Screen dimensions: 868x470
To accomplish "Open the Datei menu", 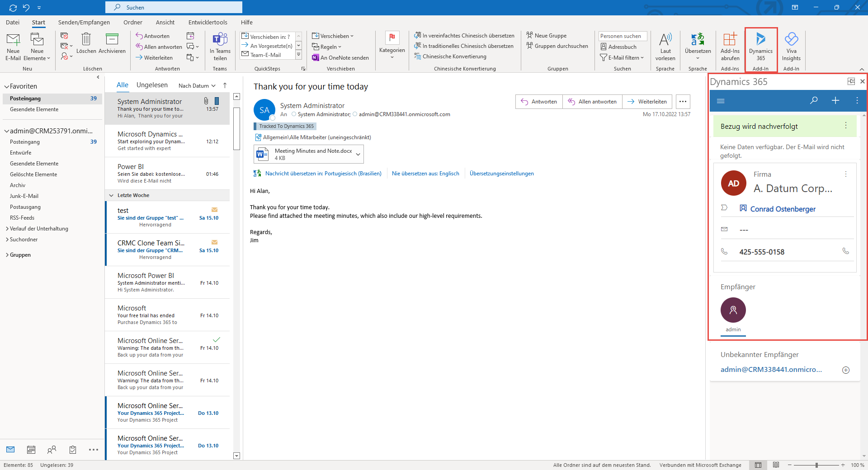I will click(x=13, y=22).
